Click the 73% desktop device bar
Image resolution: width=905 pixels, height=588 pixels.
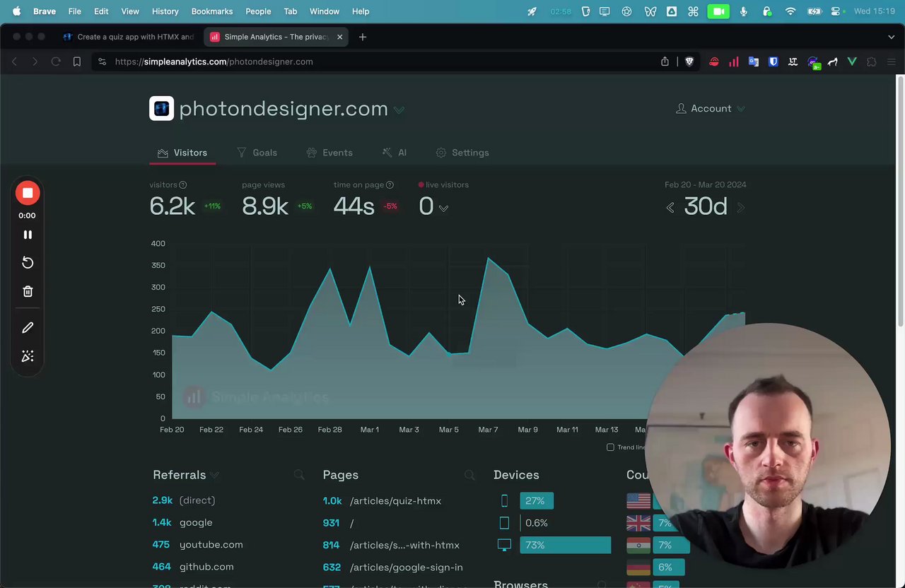(565, 545)
